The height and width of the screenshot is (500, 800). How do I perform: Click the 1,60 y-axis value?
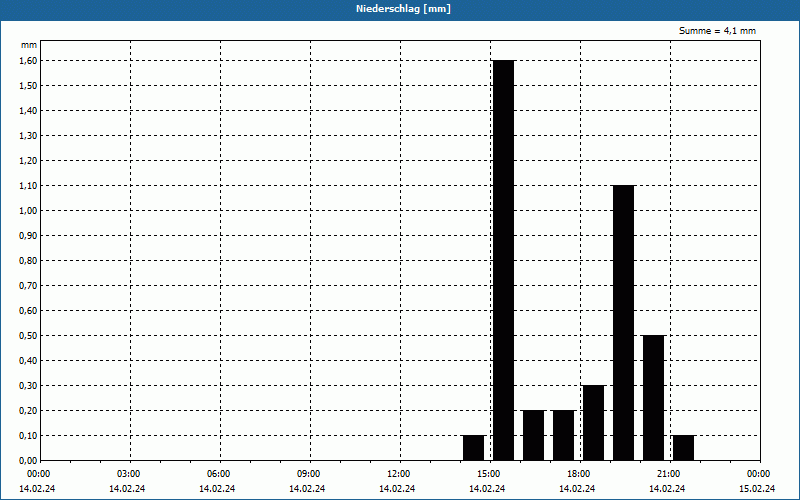coord(28,60)
